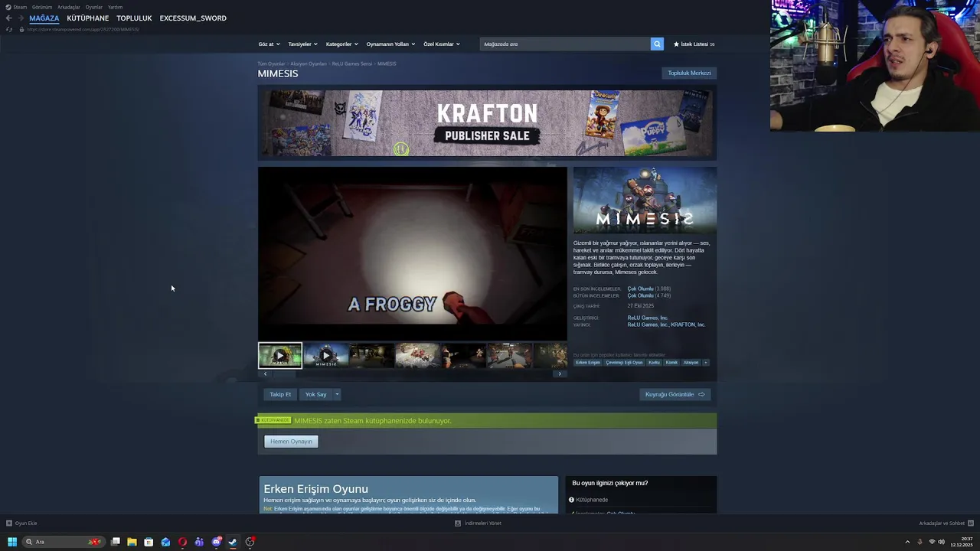Open the MAĞAZA tab
The image size is (980, 551).
pos(44,18)
